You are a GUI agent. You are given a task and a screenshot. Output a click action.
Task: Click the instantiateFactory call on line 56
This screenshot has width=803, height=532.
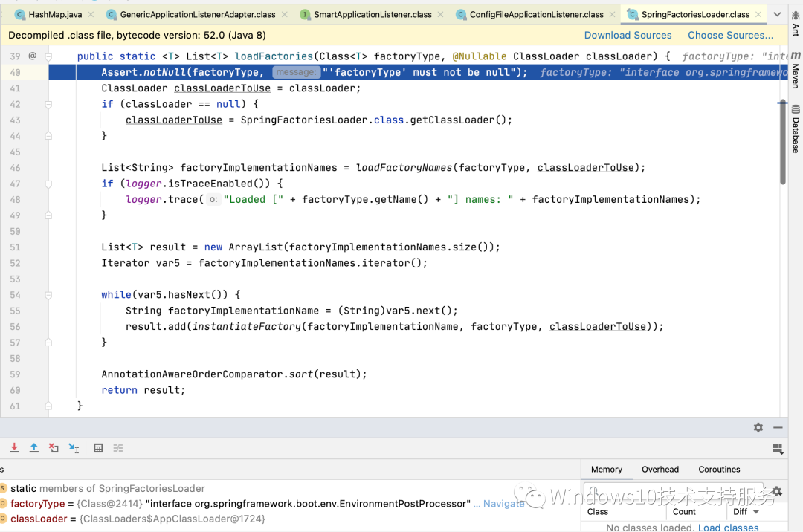tap(246, 326)
